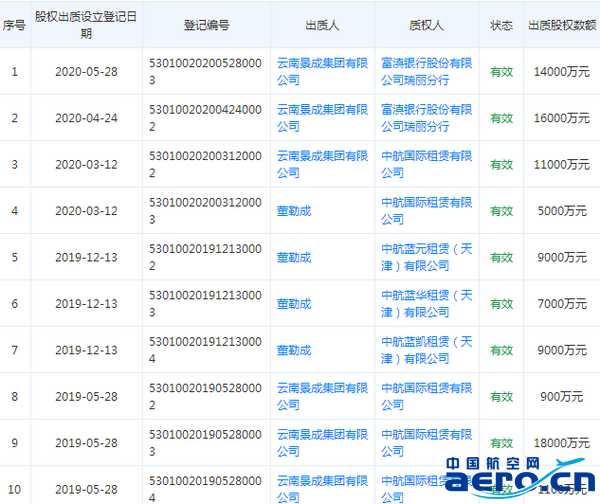The height and width of the screenshot is (504, 600).
Task: Select the 状态 column header
Action: (x=501, y=25)
